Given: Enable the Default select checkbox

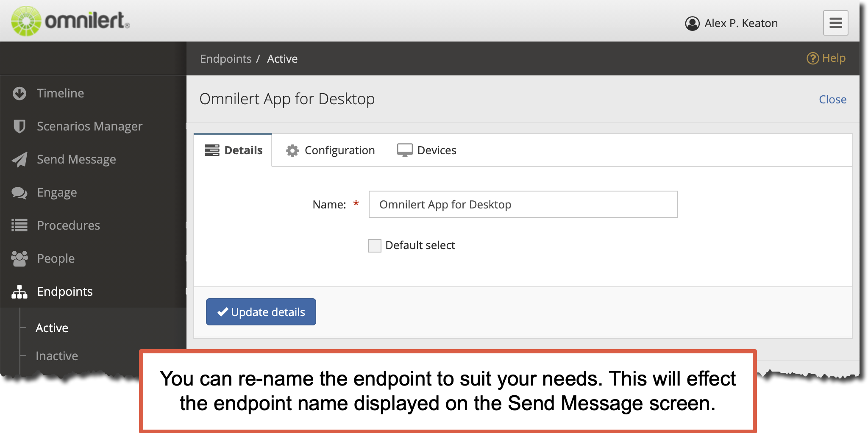Looking at the screenshot, I should pyautogui.click(x=375, y=245).
